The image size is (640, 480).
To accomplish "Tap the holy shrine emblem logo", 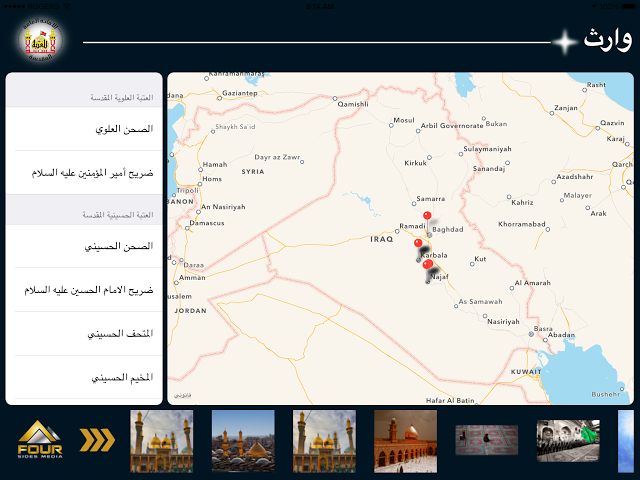I will [40, 40].
